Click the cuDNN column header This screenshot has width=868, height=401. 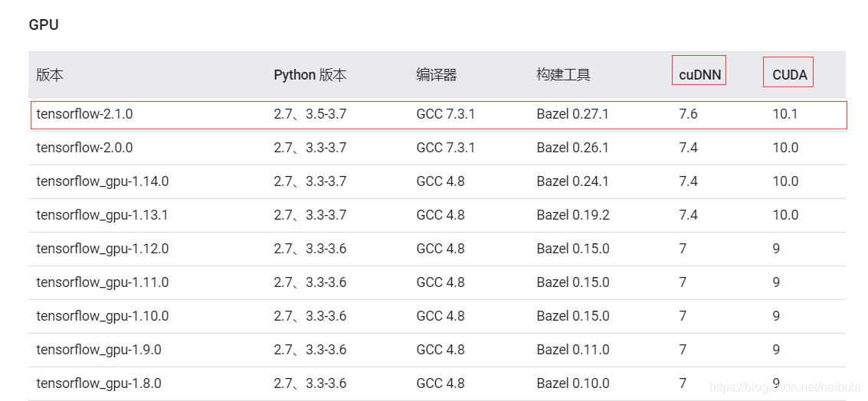700,76
